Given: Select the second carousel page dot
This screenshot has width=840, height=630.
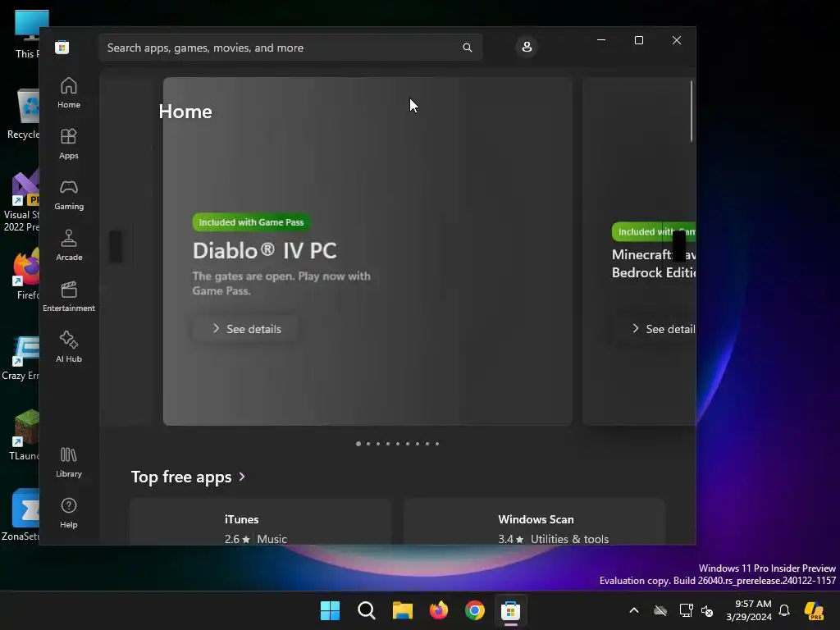Looking at the screenshot, I should (368, 444).
